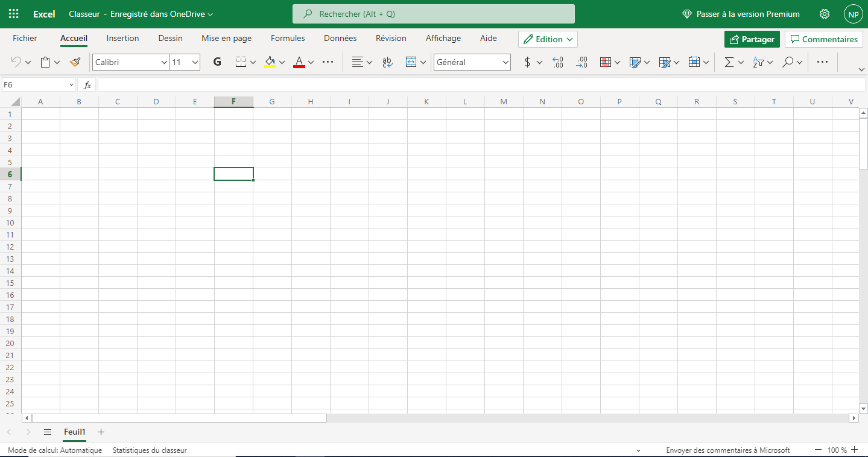
Task: Click the Find magnifier icon in ribbon
Action: pyautogui.click(x=788, y=62)
